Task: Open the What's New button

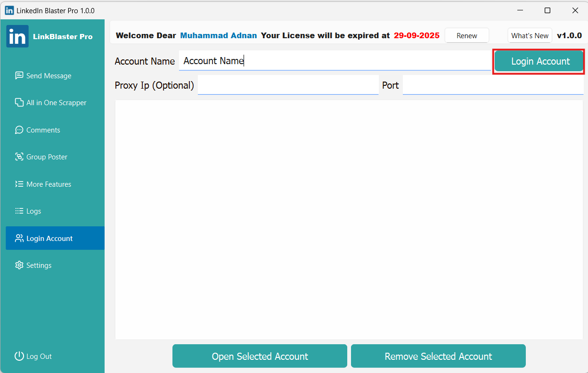Action: 530,36
